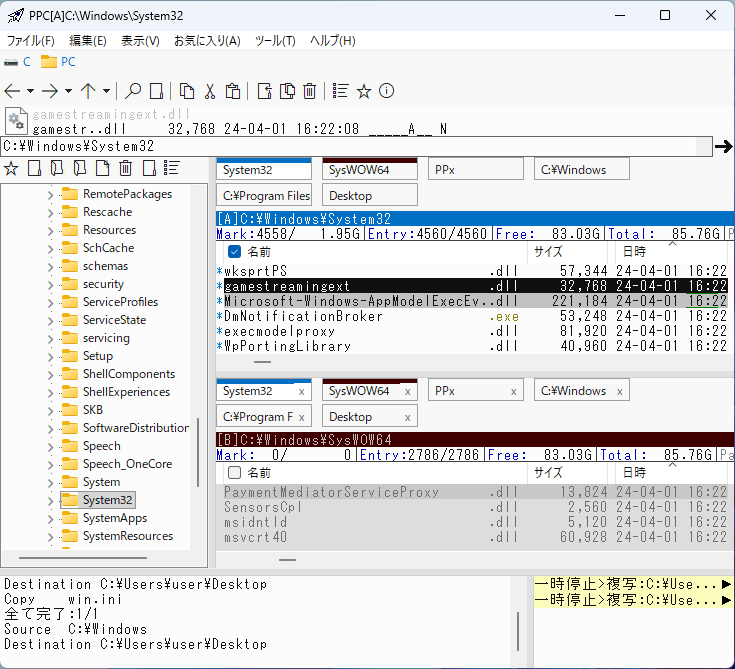Click the star favorites icon in main toolbar
The width and height of the screenshot is (735, 669).
click(364, 91)
